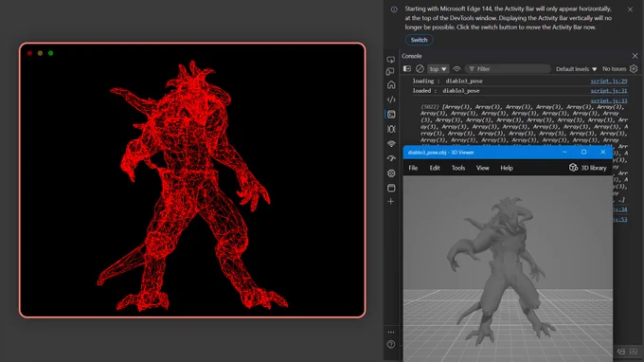Screen dimensions: 644x362
Task: Click the Console panel title tab
Action: click(412, 56)
